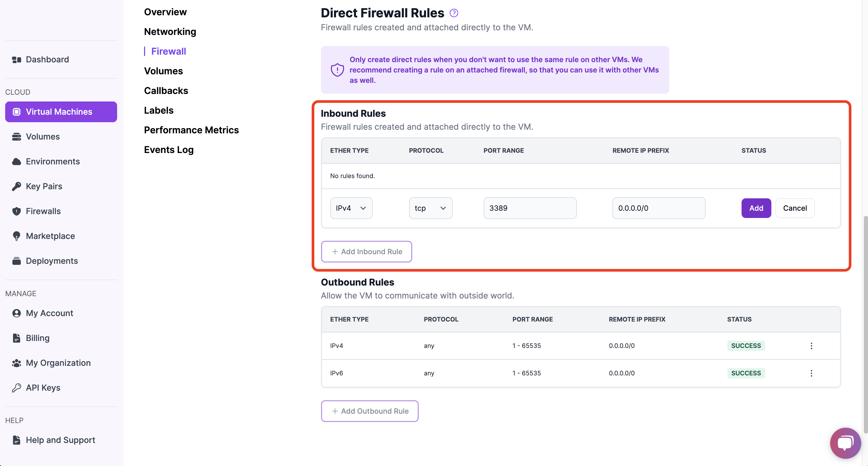
Task: Open the API Keys page
Action: click(43, 387)
